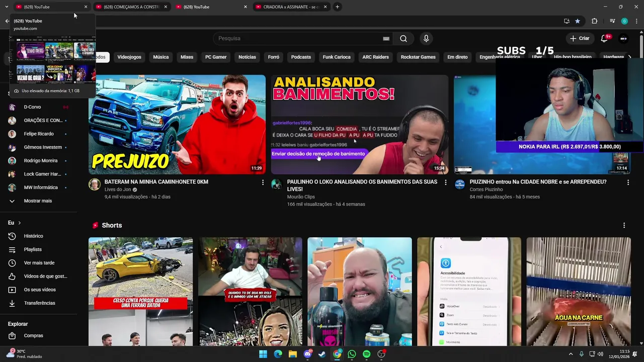Open the Windows Start menu
644x362 pixels.
pos(263,354)
